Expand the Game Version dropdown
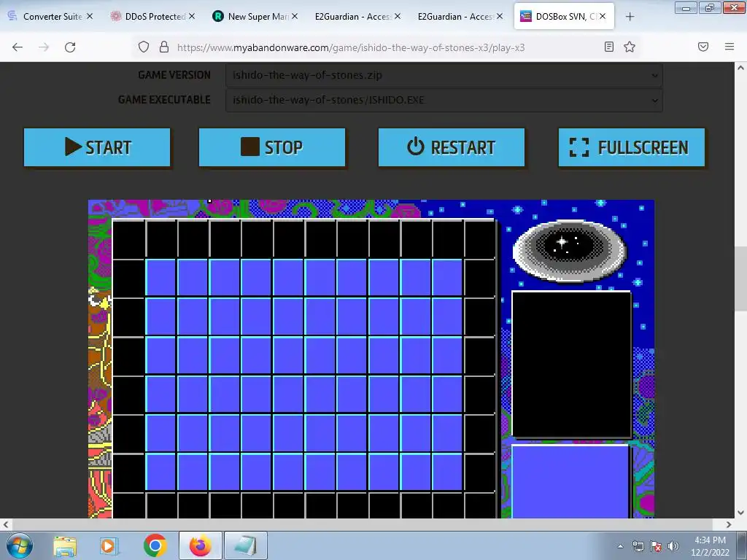The image size is (747, 560). [x=444, y=75]
